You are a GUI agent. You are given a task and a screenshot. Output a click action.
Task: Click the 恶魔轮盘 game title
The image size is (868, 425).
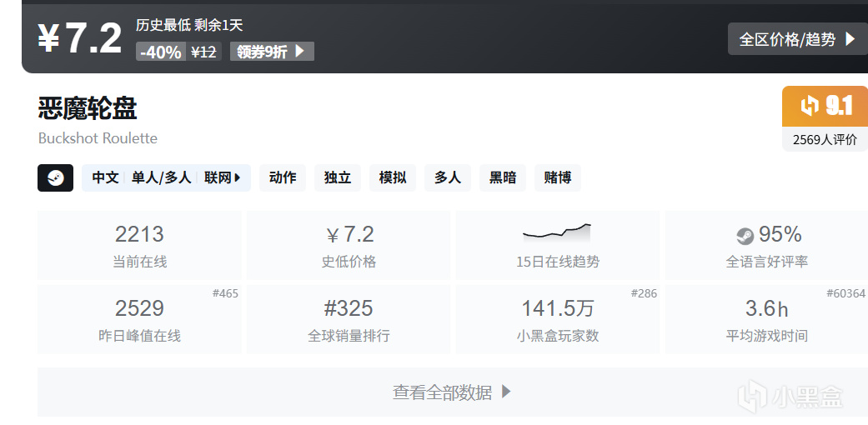(88, 107)
